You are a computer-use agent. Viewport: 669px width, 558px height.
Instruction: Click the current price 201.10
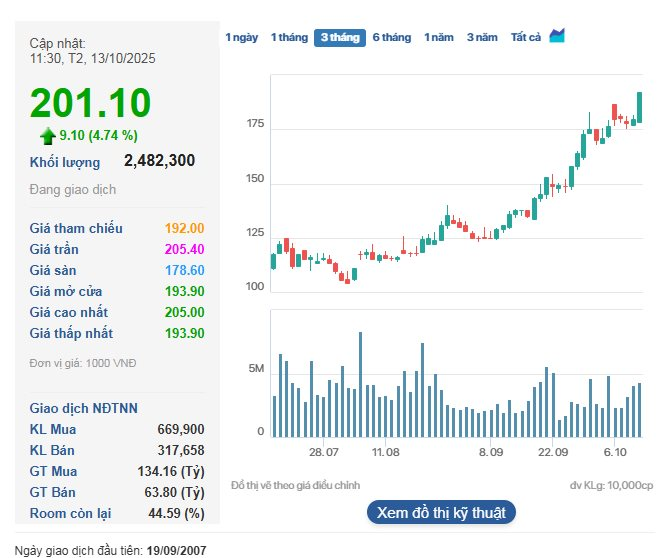coord(90,103)
